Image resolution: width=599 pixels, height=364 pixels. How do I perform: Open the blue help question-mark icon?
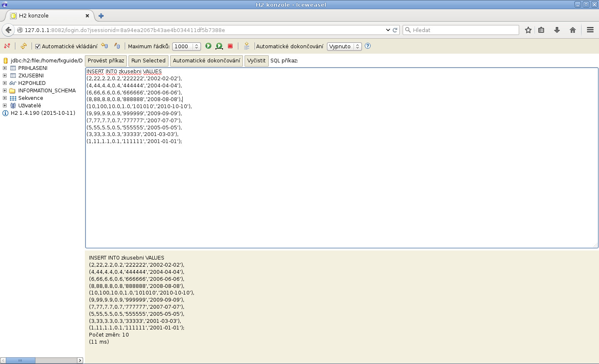(368, 46)
